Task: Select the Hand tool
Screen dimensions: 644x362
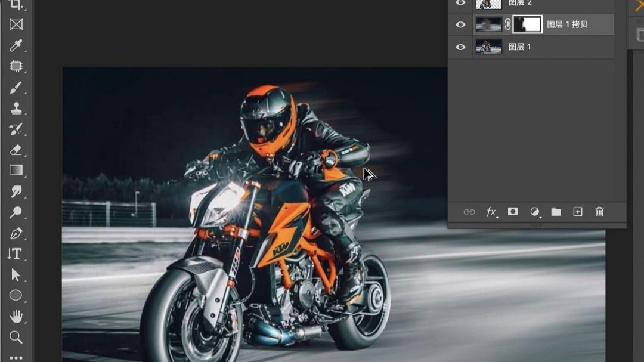Action: (16, 317)
